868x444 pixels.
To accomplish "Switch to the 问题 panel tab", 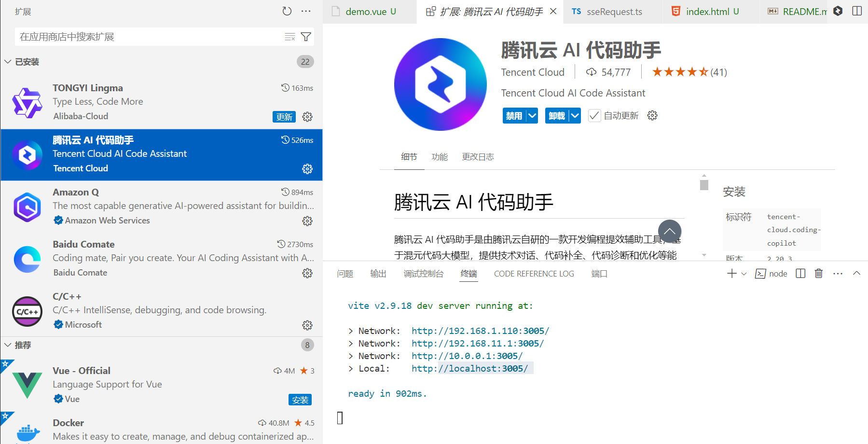I will 345,274.
